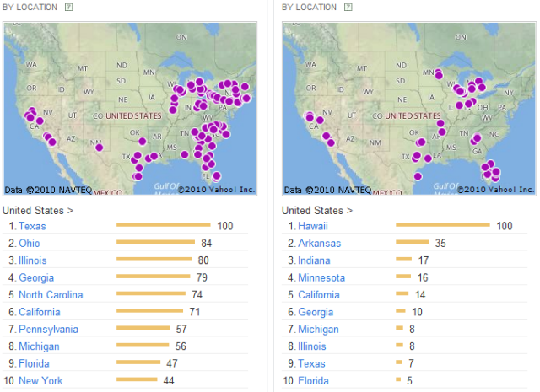
Task: Click the Minnesota marker on the right map
Action: 439,74
